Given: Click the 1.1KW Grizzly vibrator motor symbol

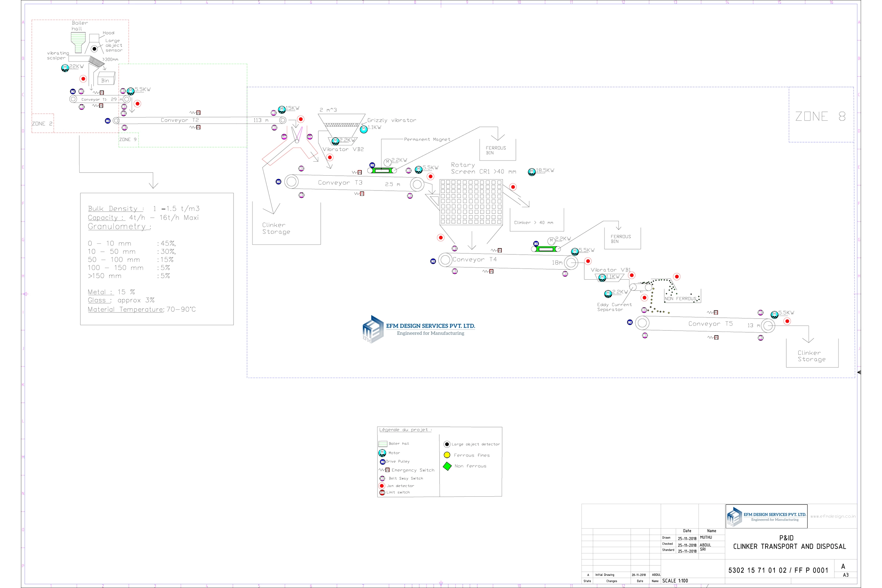Looking at the screenshot, I should coord(363,129).
